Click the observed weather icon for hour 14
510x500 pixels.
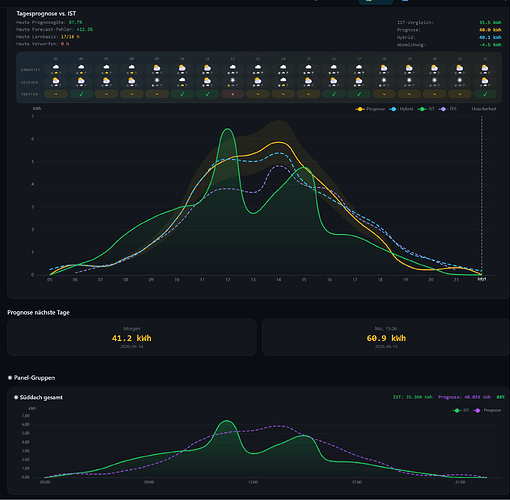(283, 82)
